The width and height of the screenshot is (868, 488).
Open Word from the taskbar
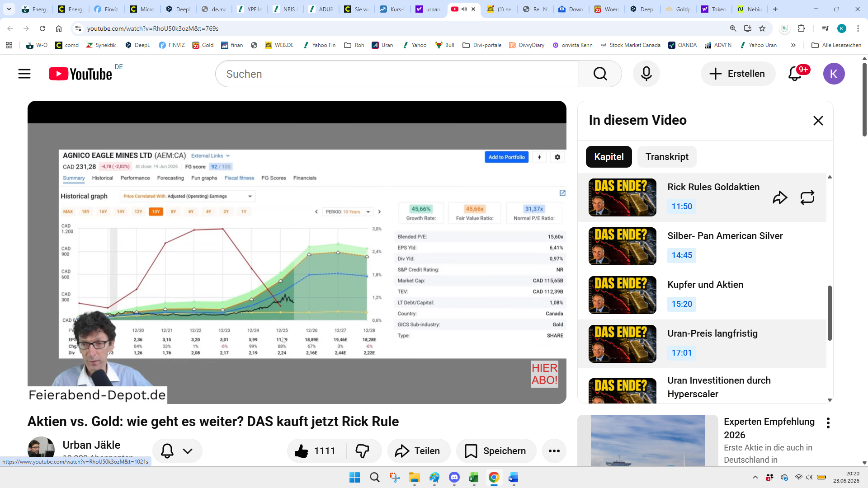tap(514, 478)
